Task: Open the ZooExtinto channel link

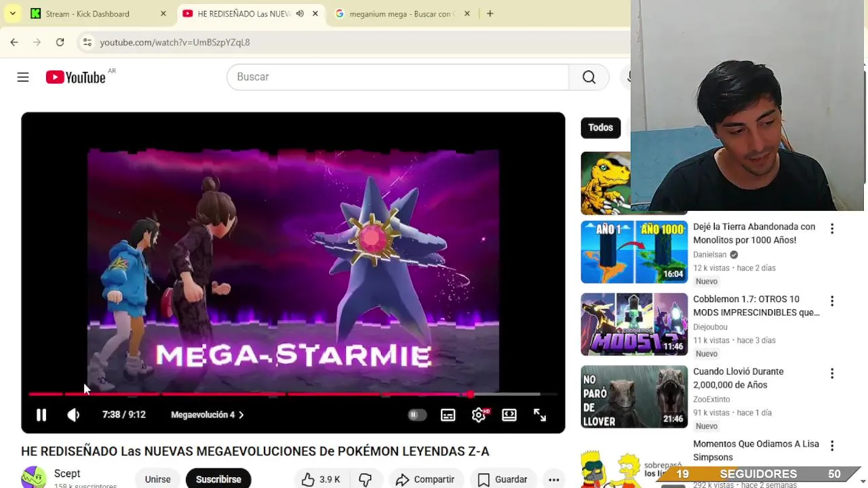Action: point(711,399)
